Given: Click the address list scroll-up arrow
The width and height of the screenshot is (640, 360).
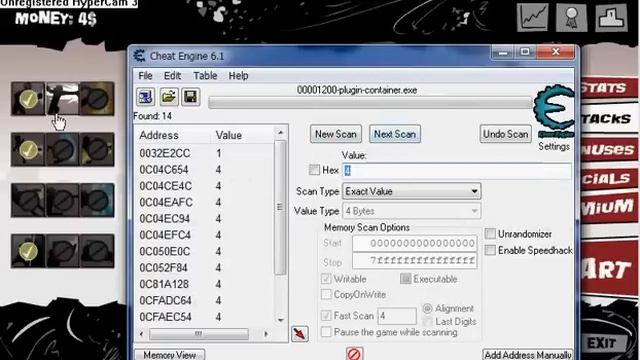Looking at the screenshot, I should [x=280, y=133].
